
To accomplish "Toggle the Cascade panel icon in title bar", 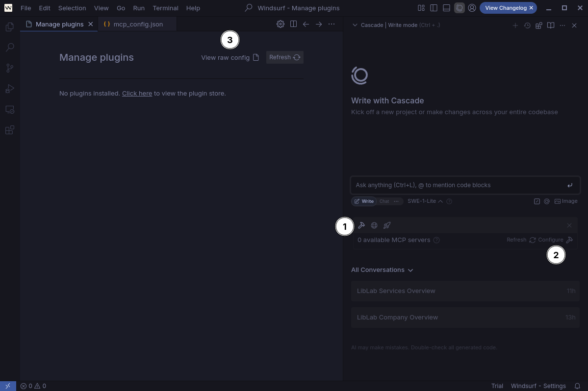I will pos(460,8).
